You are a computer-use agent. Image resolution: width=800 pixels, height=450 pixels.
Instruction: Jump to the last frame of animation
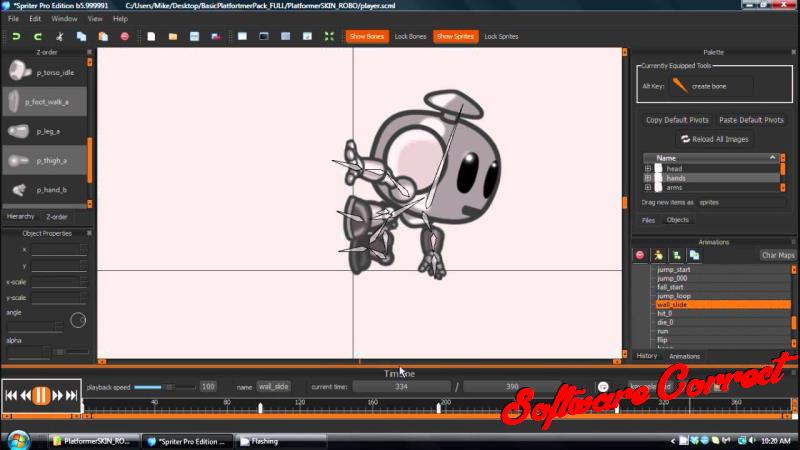(71, 395)
